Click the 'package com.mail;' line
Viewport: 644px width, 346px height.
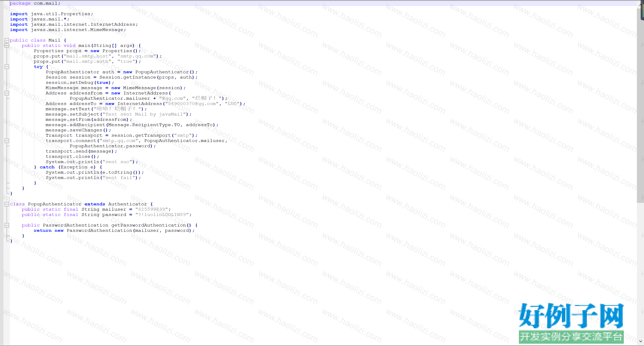pyautogui.click(x=35, y=3)
